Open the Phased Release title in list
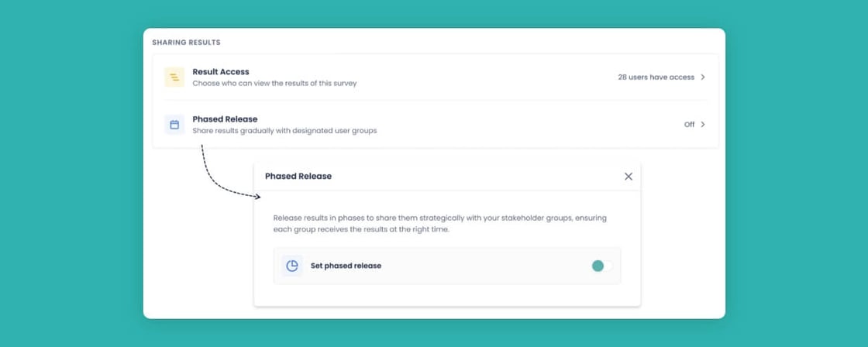Viewport: 868px width, 347px height. [x=225, y=119]
